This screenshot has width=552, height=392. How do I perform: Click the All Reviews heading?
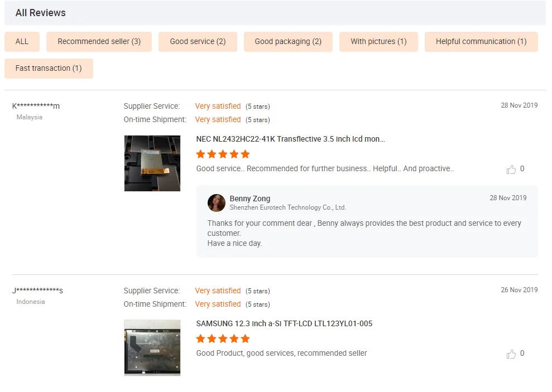(41, 13)
